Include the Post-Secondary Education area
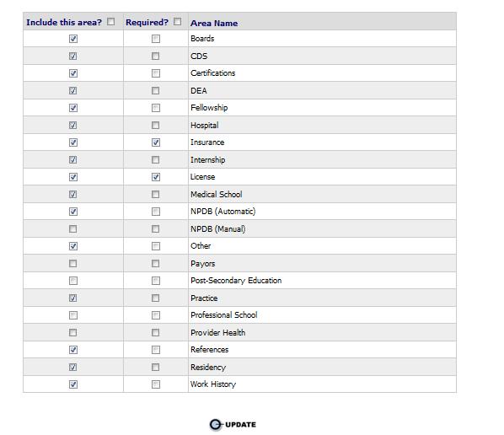504x435 pixels. (73, 281)
